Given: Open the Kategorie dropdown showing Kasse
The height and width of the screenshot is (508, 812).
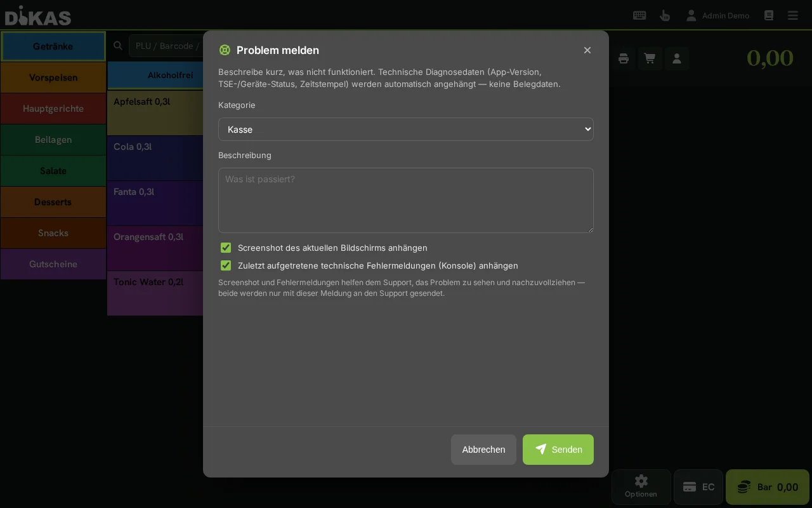Looking at the screenshot, I should tap(406, 129).
